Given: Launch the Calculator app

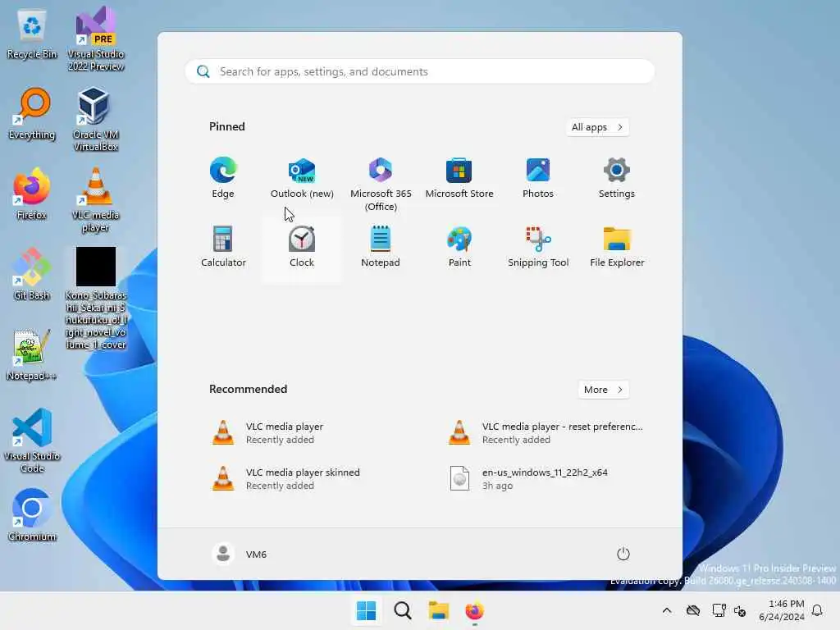Looking at the screenshot, I should point(223,247).
